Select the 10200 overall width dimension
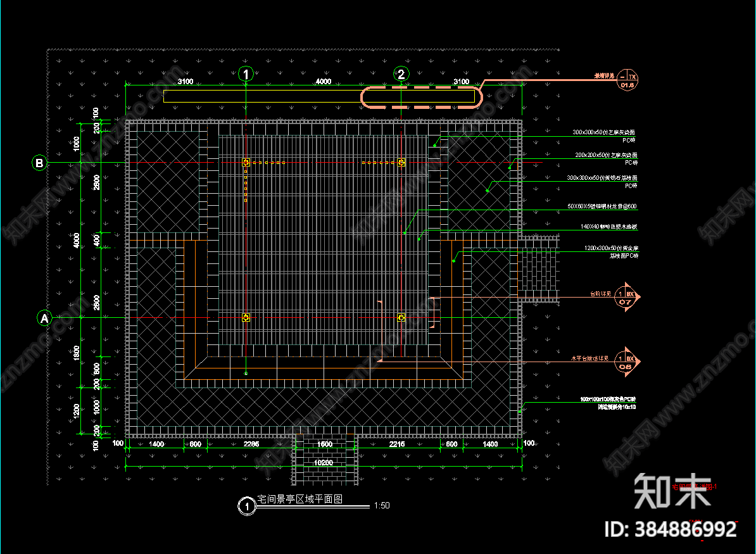 [324, 462]
